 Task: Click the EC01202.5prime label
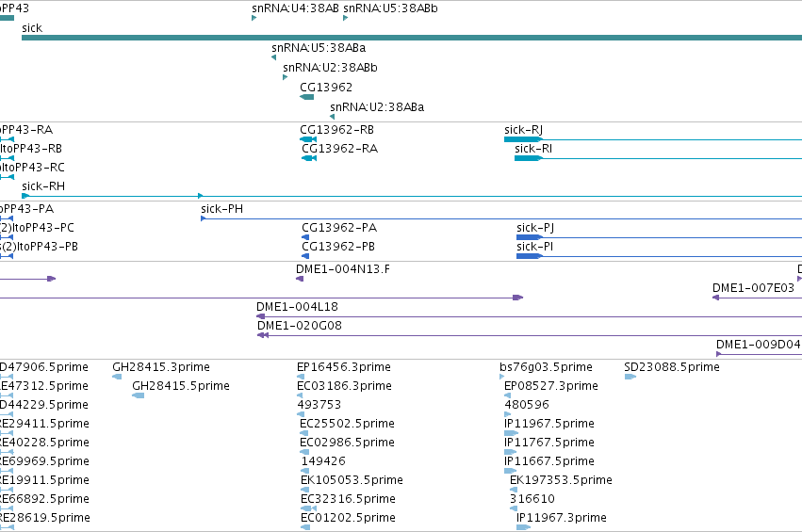pos(349,518)
